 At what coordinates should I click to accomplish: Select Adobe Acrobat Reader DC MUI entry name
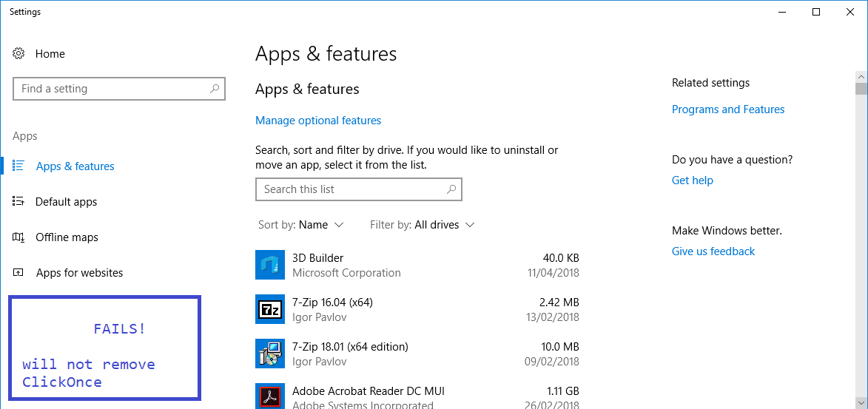coord(368,391)
